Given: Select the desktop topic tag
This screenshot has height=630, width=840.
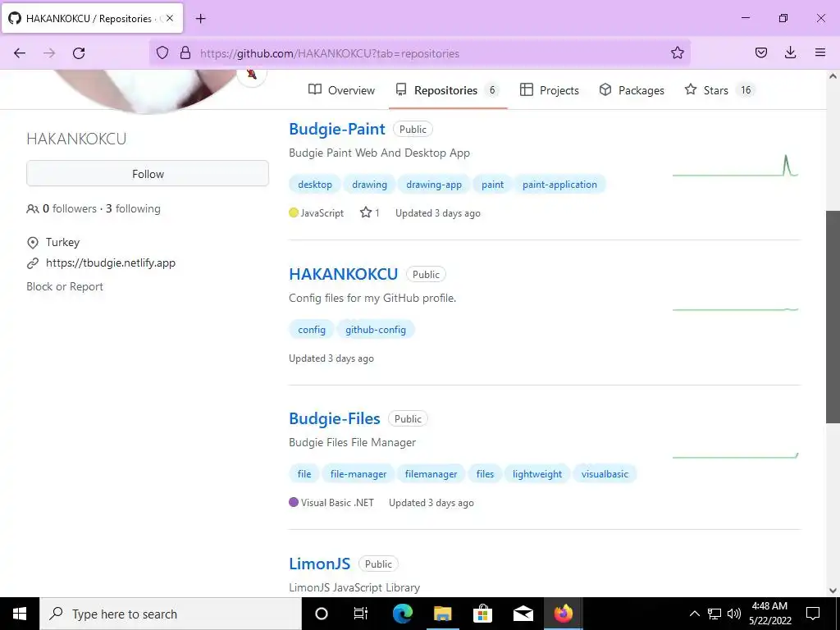Looking at the screenshot, I should click(x=315, y=185).
